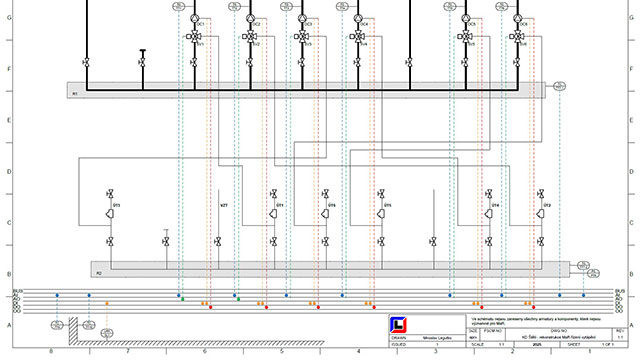Screen dimensions: 640x360
Task: Click the heat meter symbol ÚT5
Action: [381, 213]
